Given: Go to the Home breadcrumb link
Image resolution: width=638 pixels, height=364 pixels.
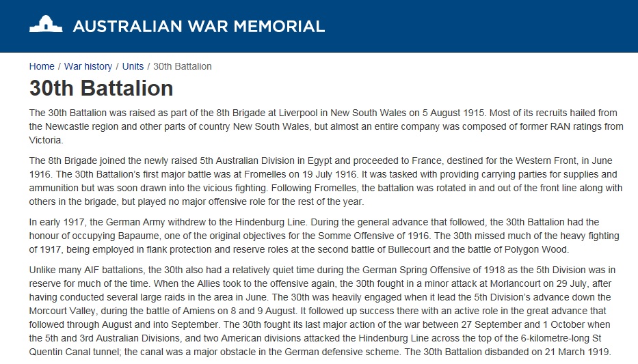Looking at the screenshot, I should pos(42,66).
